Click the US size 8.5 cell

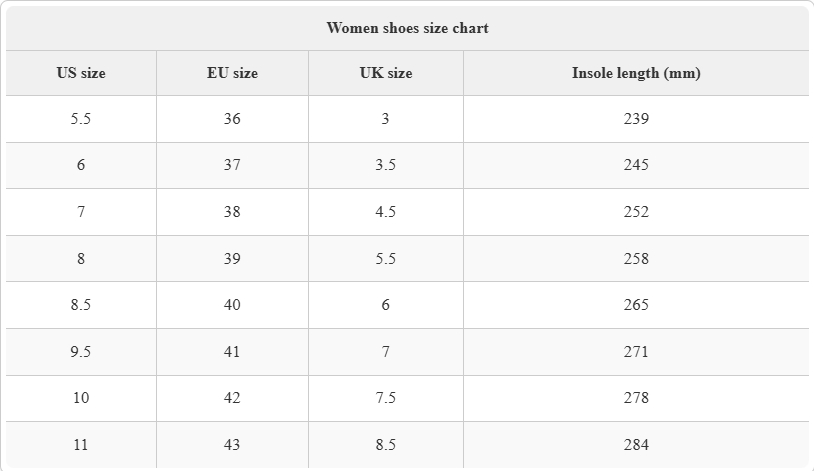click(81, 305)
